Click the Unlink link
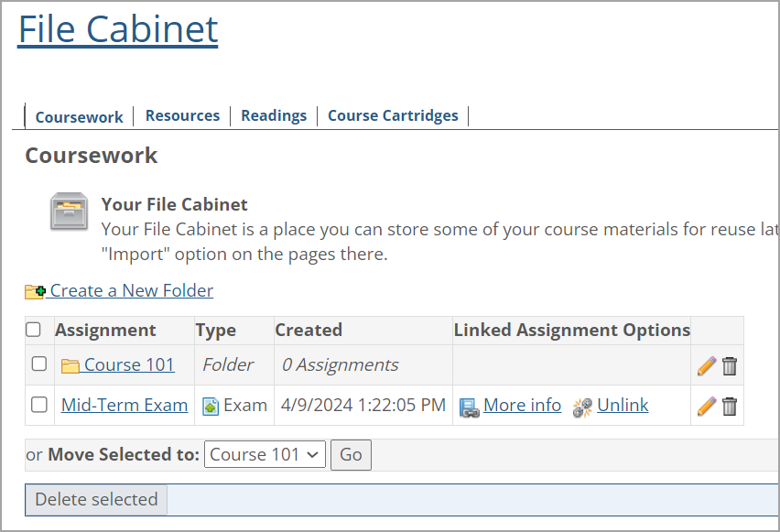This screenshot has width=780, height=532. (x=623, y=405)
